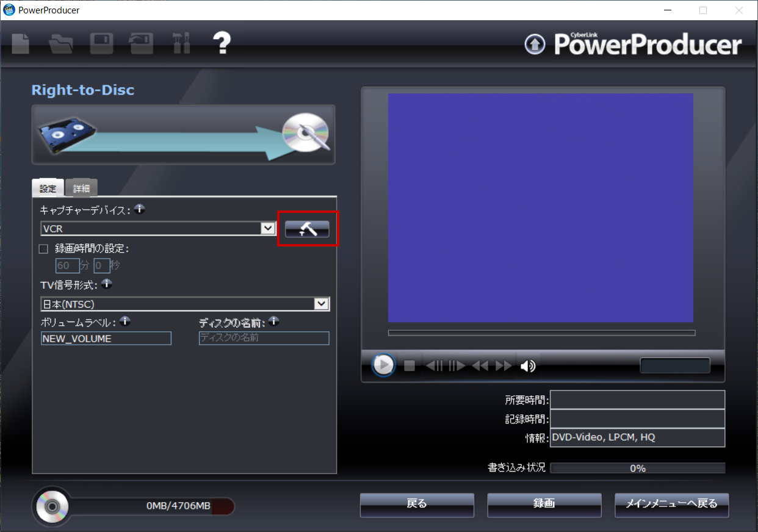Click the DVD-Video, LPCM, HQ info text

point(604,437)
